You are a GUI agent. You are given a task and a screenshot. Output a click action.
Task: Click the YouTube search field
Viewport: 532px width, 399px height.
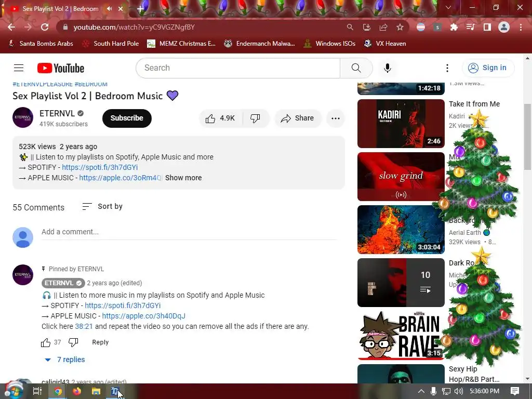238,68
